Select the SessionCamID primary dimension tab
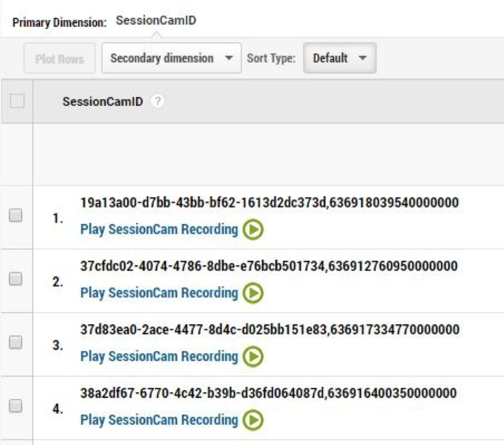The image size is (504, 445). [156, 21]
